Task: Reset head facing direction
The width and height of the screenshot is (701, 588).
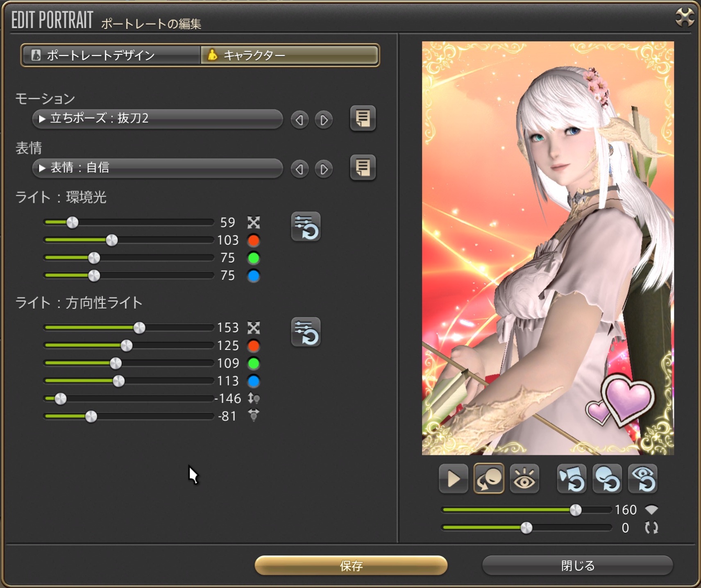Action: pyautogui.click(x=607, y=479)
